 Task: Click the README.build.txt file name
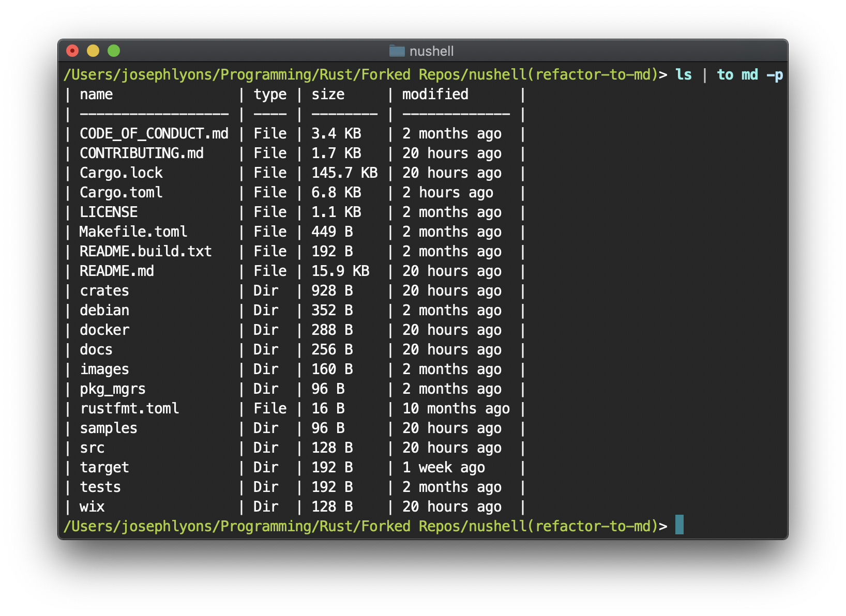[x=146, y=252]
